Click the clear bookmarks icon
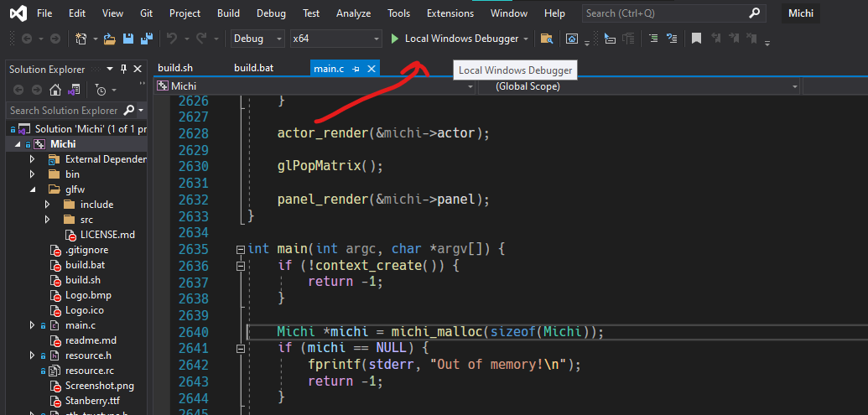The width and height of the screenshot is (868, 415). pyautogui.click(x=751, y=39)
